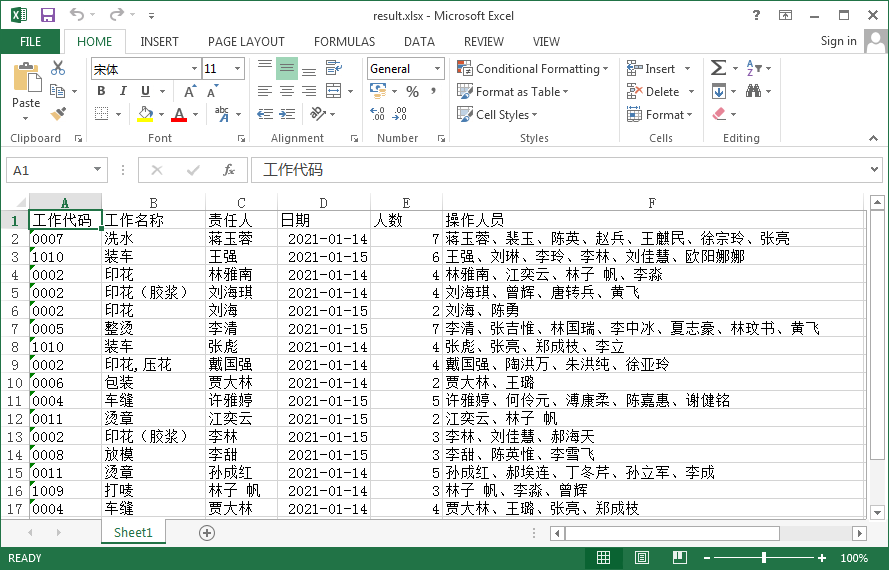The height and width of the screenshot is (570, 889).
Task: Click the Name Box showing A1
Action: (x=48, y=170)
